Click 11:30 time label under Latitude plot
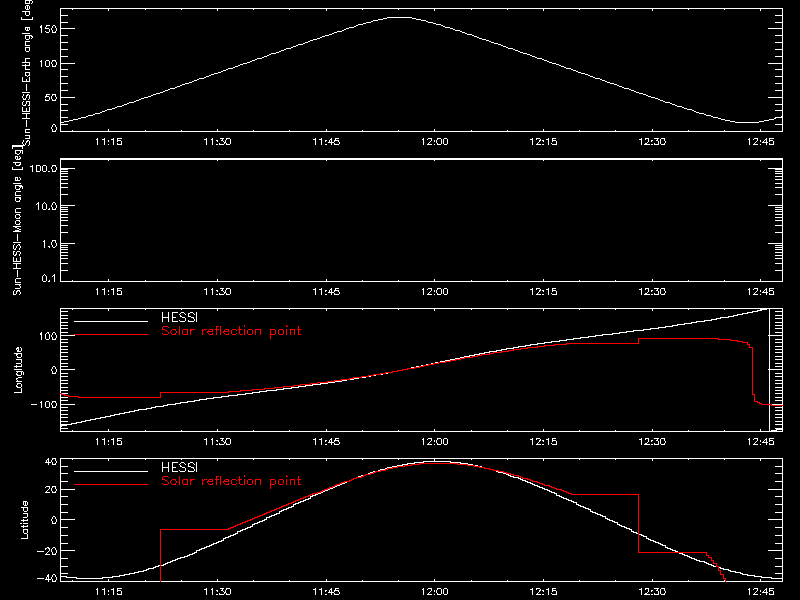Screen dimensions: 800x600 tap(217, 592)
